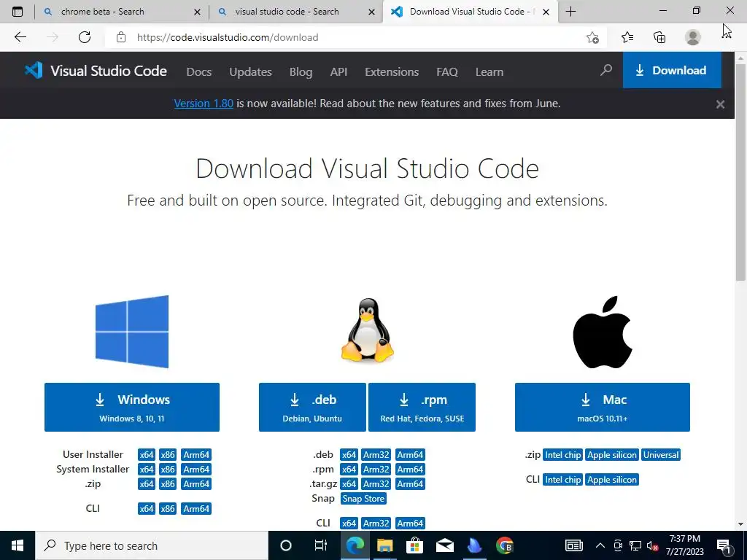
Task: Open site search magnifier icon
Action: 606,71
